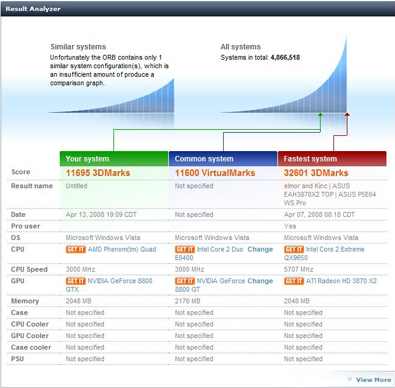Click the View More link
Viewport: 395px width, 388px height.
tap(373, 380)
